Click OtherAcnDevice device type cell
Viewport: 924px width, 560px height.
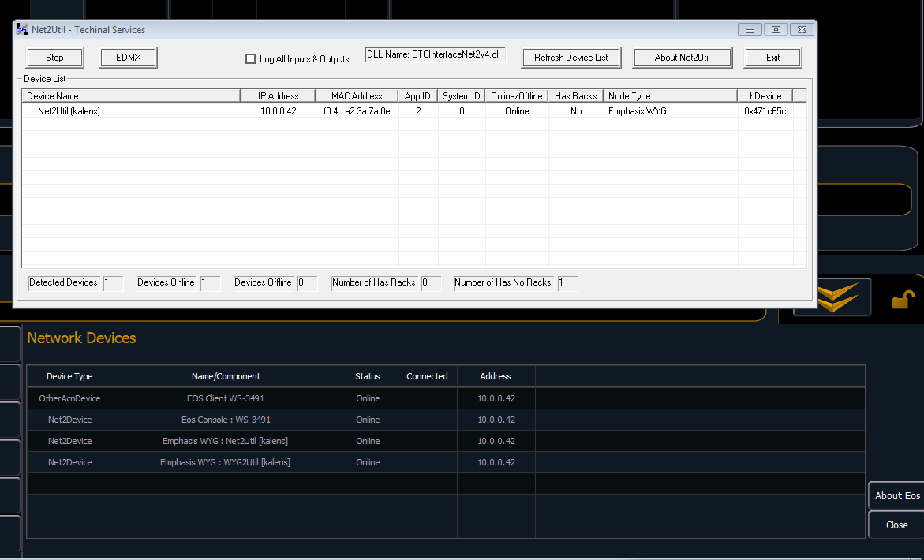tap(69, 398)
